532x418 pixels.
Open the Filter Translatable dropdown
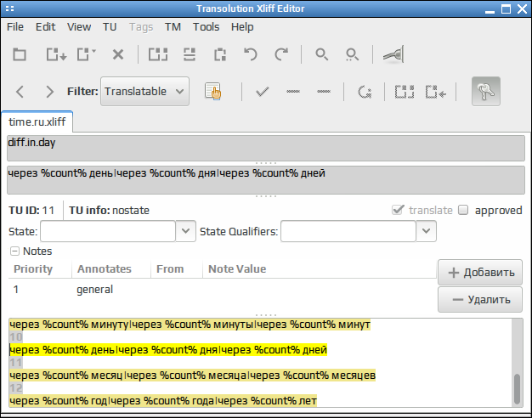coord(144,91)
